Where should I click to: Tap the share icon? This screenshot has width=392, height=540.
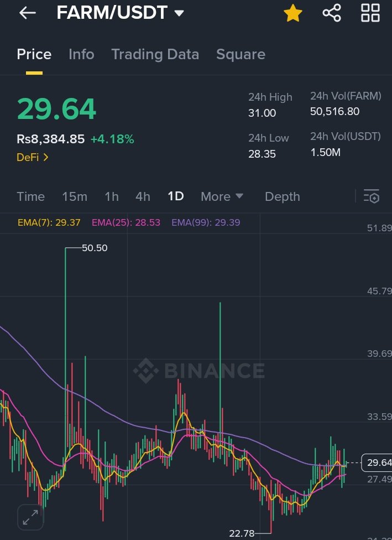click(332, 13)
